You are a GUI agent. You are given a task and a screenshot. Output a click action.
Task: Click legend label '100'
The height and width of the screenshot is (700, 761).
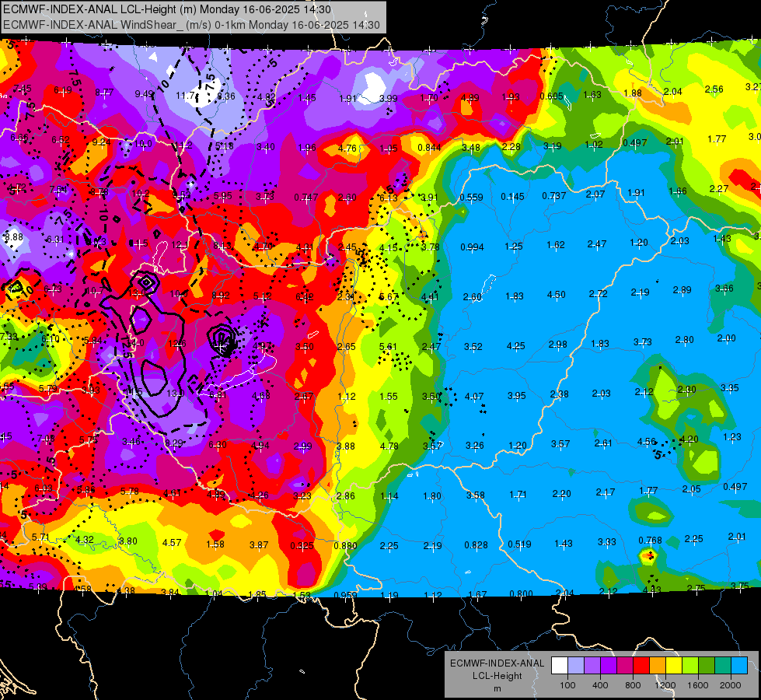567,685
